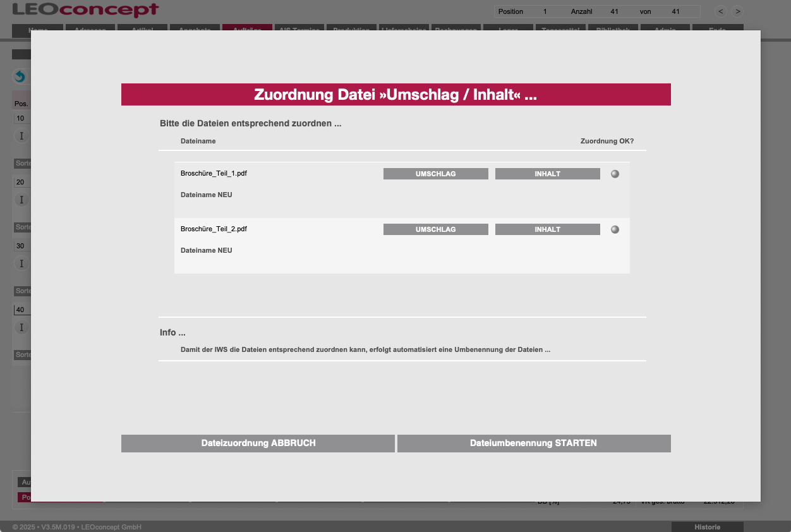Go to next record with right arrow
The height and width of the screenshot is (532, 791).
(737, 11)
